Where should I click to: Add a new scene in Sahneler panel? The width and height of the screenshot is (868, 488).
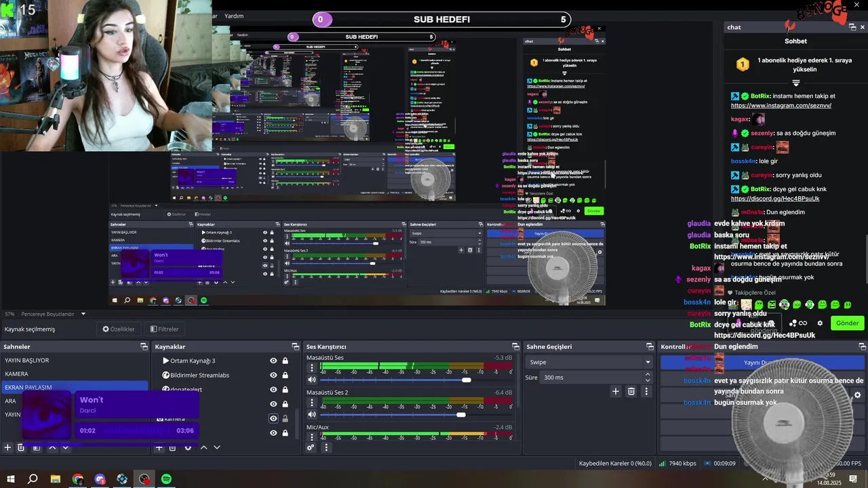pos(7,447)
